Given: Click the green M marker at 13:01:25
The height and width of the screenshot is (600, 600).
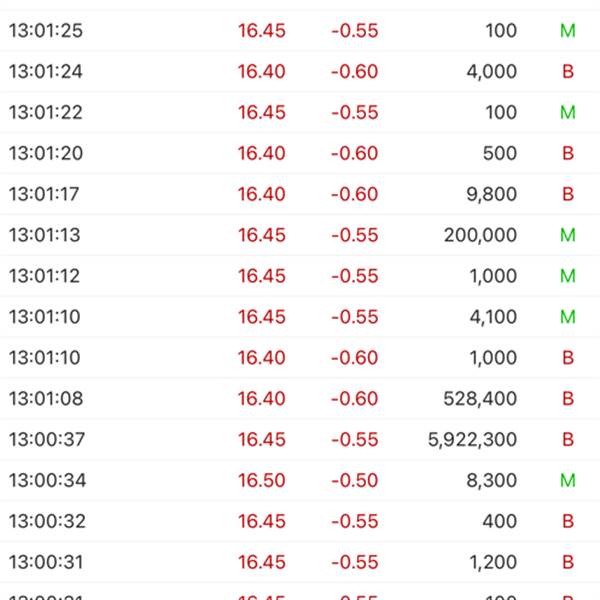Looking at the screenshot, I should [567, 31].
